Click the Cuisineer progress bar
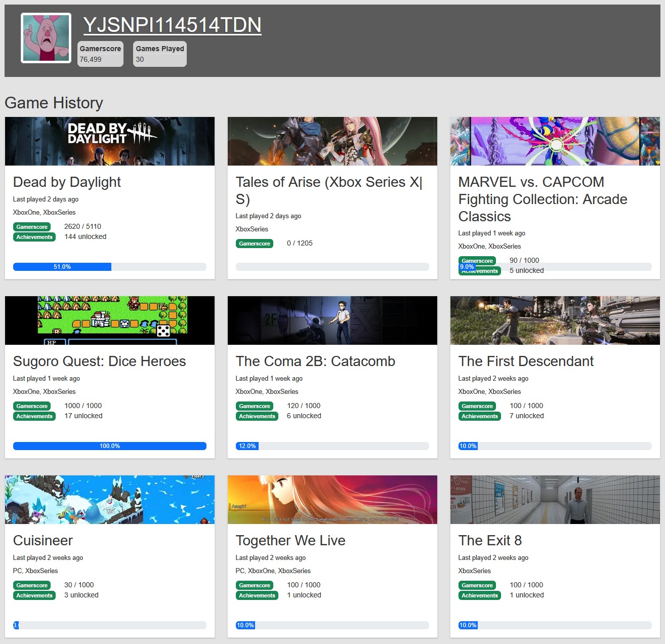 pos(110,625)
